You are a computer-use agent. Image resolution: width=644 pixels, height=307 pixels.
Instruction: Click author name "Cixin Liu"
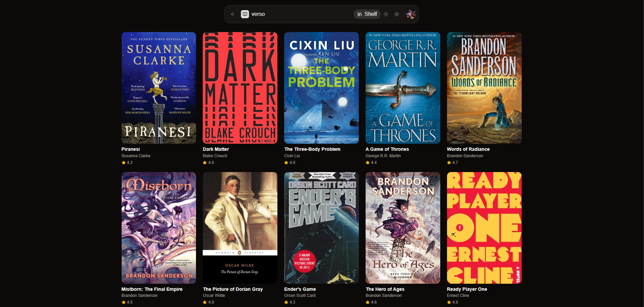coord(292,156)
